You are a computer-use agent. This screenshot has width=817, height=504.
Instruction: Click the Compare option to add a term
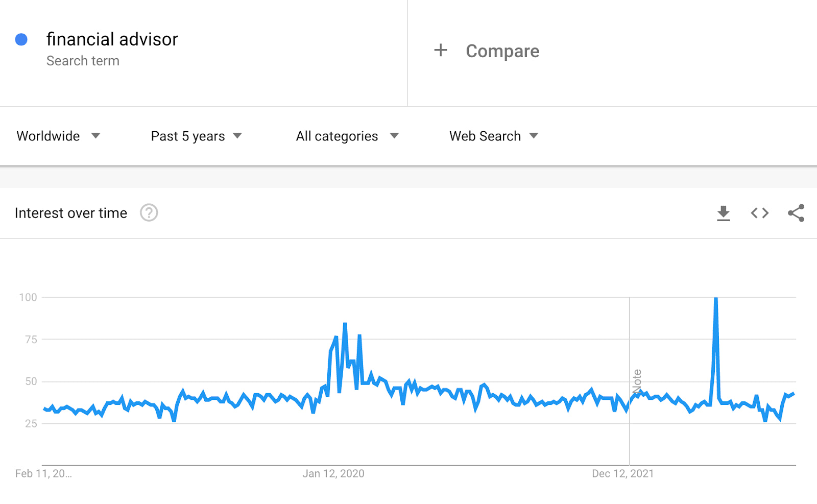point(502,51)
